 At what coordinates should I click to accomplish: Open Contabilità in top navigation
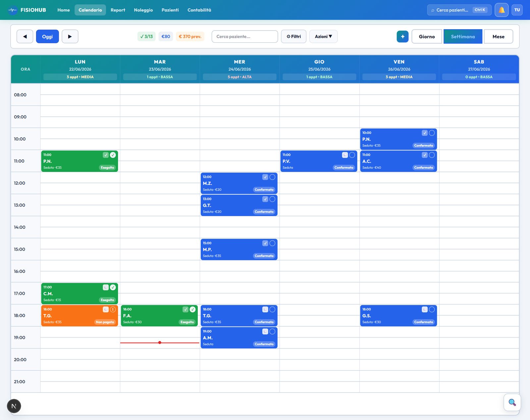(199, 10)
